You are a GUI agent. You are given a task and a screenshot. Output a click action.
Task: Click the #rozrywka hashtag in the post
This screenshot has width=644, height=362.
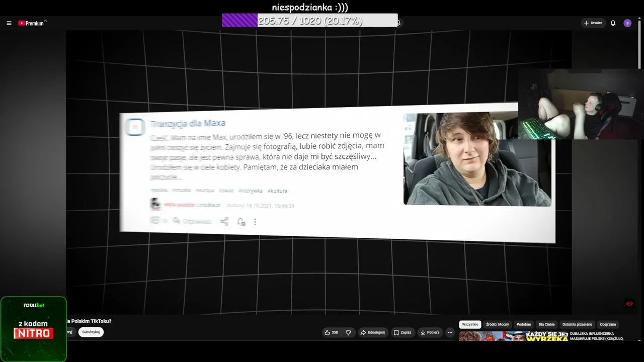[251, 191]
